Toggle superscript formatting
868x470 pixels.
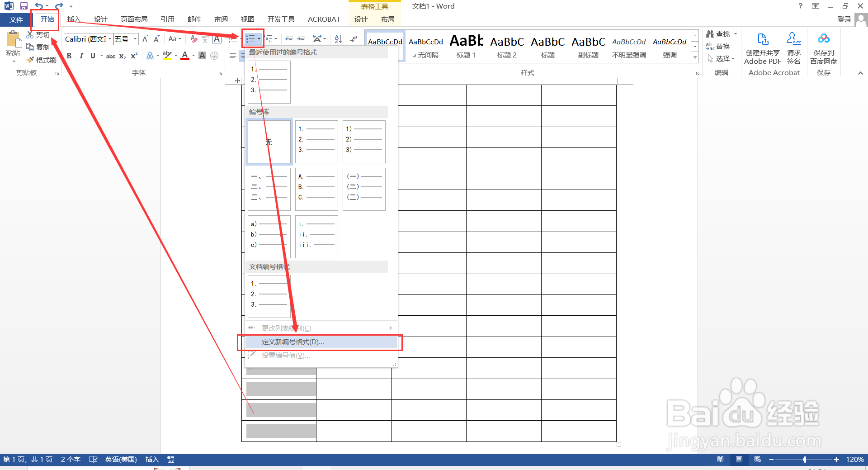tap(134, 56)
